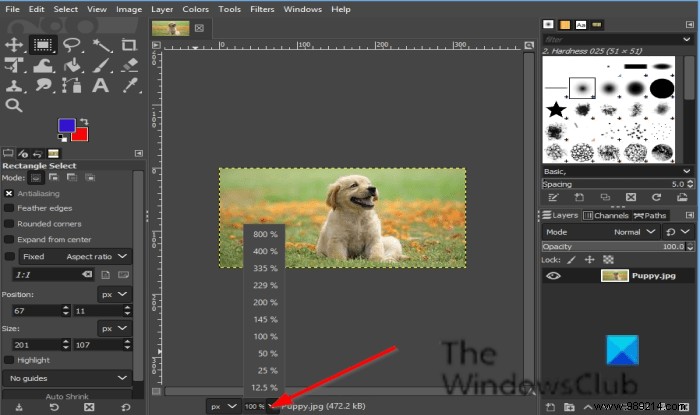Choose 800 % from zoom list

[265, 234]
